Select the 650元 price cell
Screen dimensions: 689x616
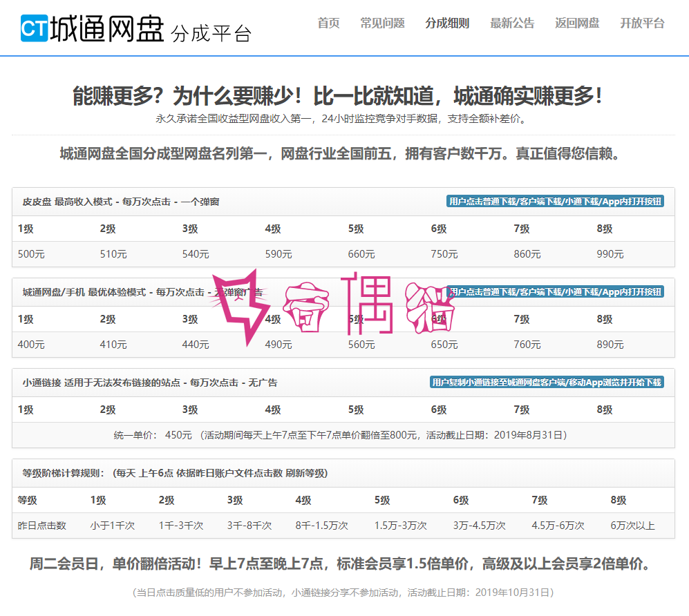(x=444, y=345)
